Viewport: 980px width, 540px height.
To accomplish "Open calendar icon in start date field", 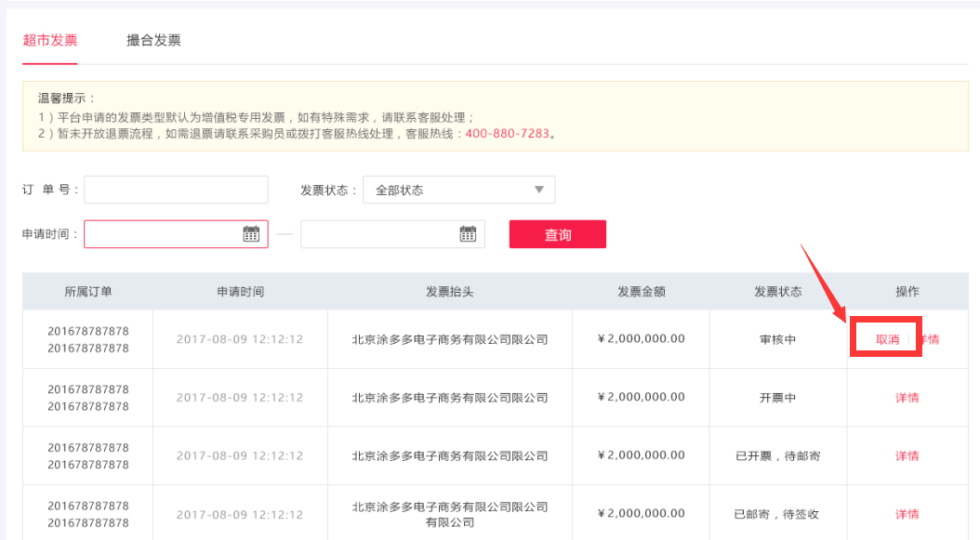I will [x=251, y=233].
